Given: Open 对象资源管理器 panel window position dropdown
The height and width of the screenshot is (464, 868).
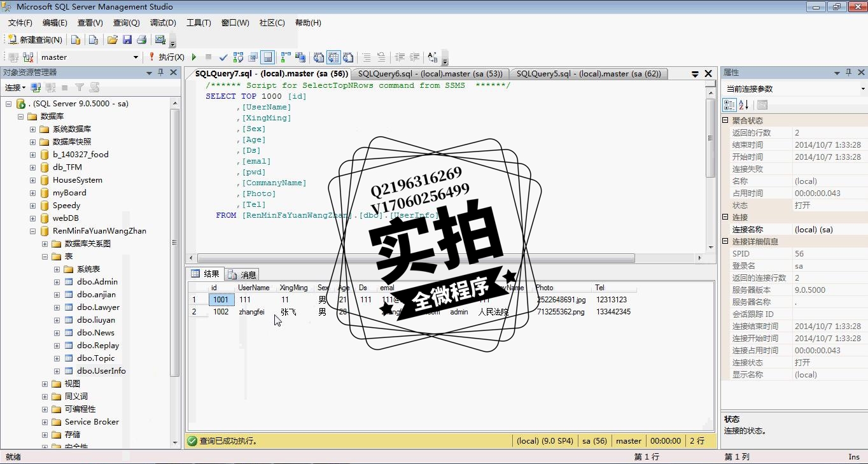Looking at the screenshot, I should pos(150,73).
